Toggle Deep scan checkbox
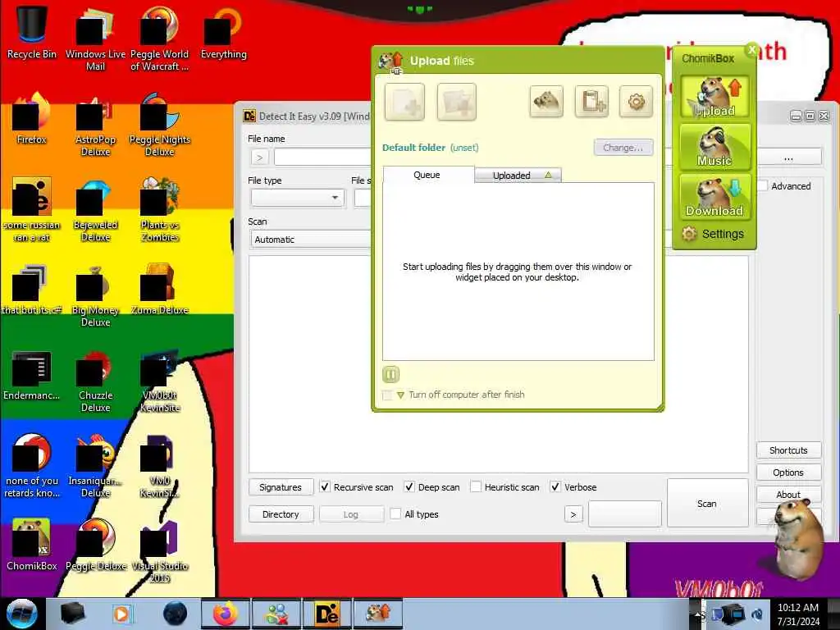This screenshot has height=630, width=840. [409, 487]
